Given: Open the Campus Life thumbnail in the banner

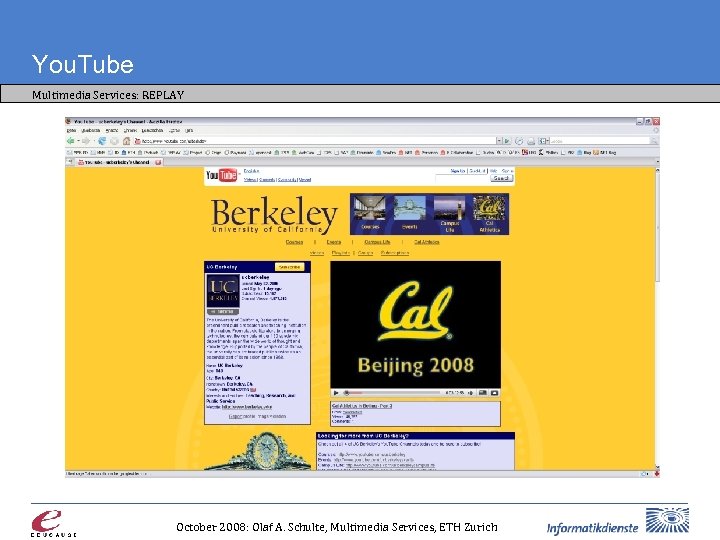Looking at the screenshot, I should 450,214.
